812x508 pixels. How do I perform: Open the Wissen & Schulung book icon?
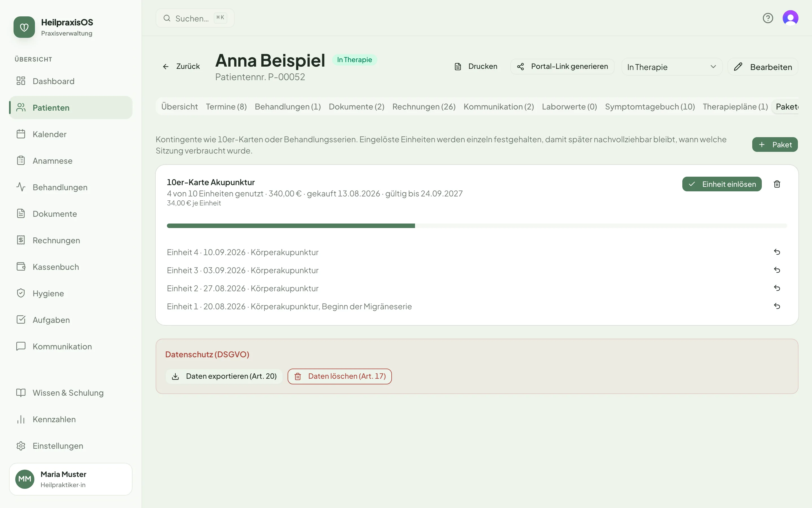(21, 393)
